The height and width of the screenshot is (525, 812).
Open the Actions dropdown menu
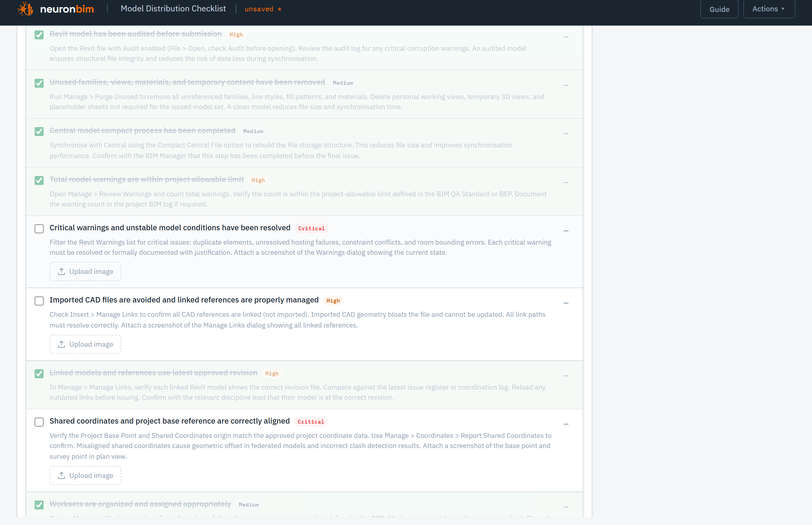tap(769, 9)
